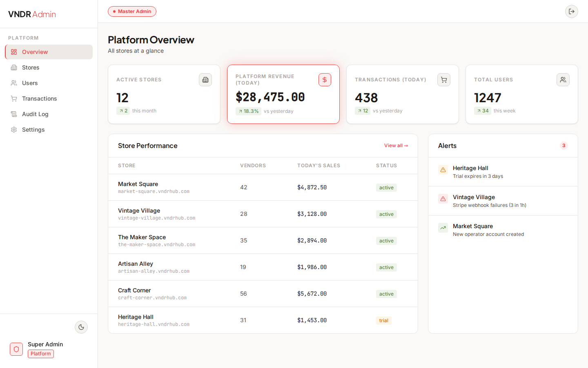
Task: Click the View all link in Store Performance
Action: coord(396,145)
